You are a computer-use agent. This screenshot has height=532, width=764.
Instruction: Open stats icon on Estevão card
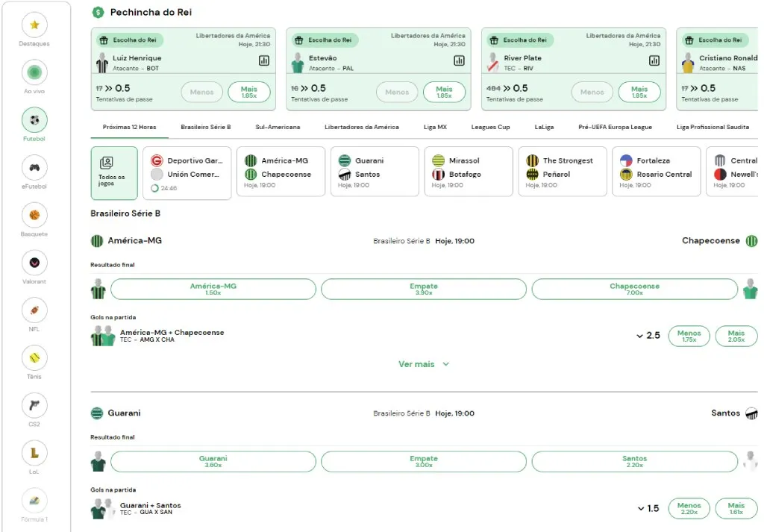459,60
